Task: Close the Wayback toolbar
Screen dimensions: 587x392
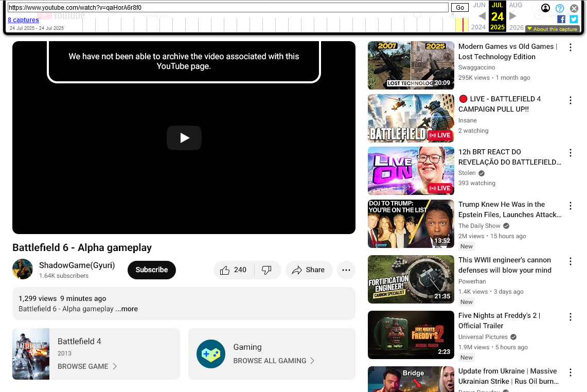Action: [574, 8]
